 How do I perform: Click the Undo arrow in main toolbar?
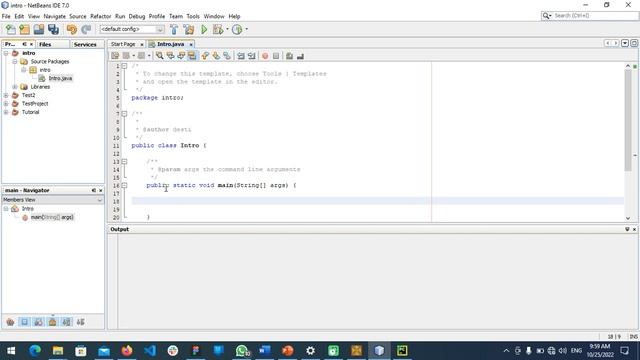point(72,29)
